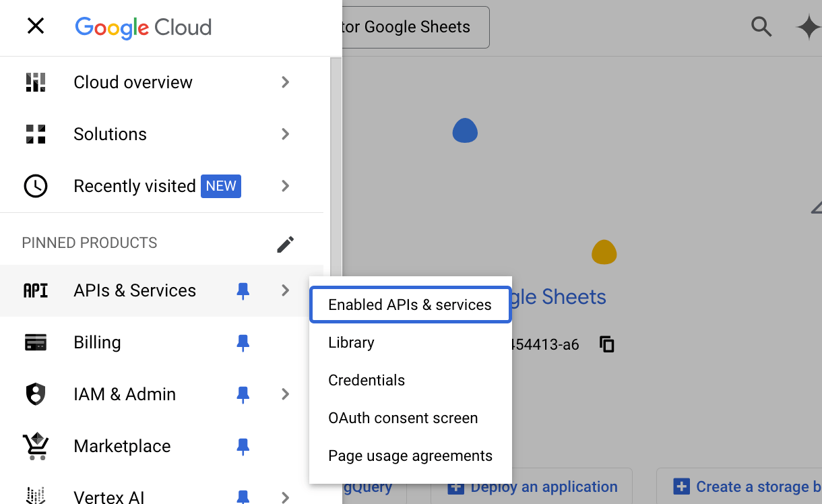Expand the APIs & Services submenu chevron

pos(286,290)
